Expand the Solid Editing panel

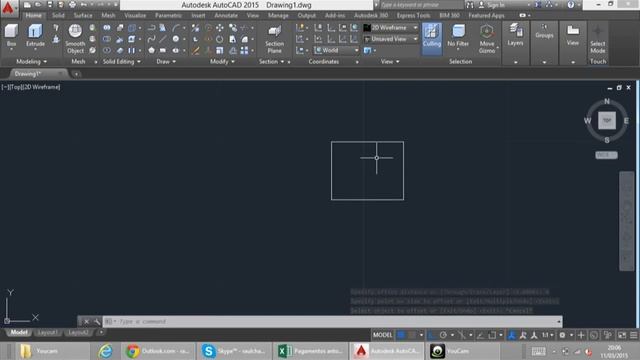tap(121, 62)
